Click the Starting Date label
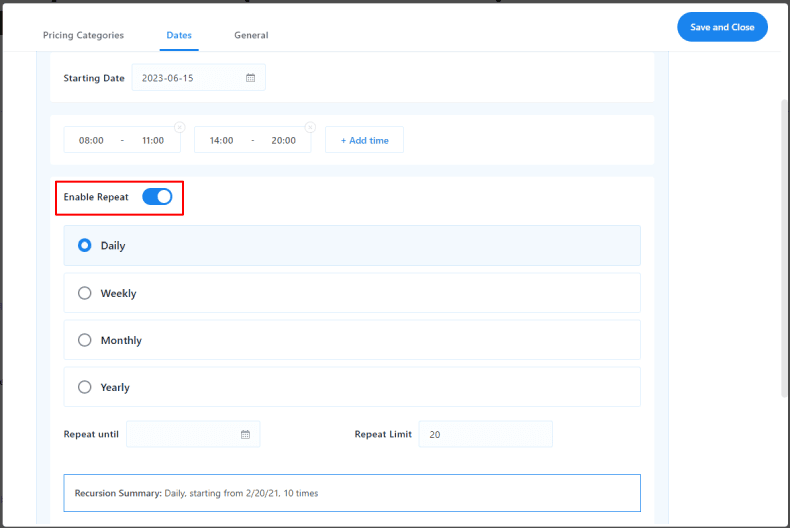The height and width of the screenshot is (528, 790). [94, 78]
